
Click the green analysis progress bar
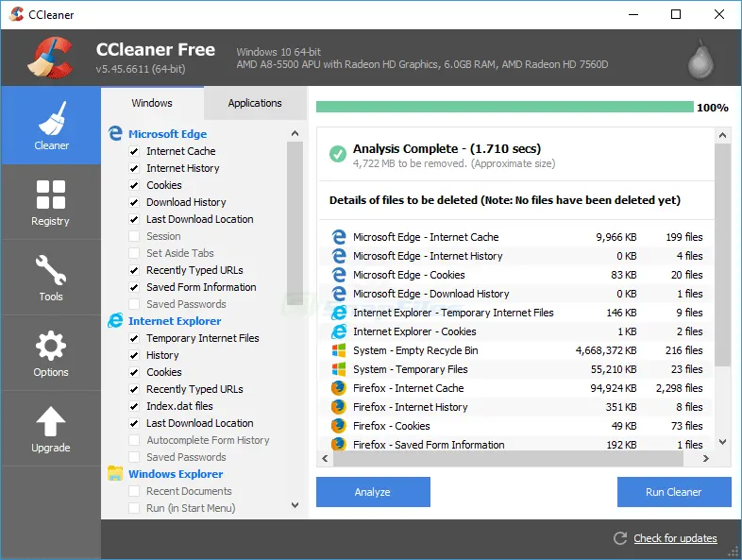tap(504, 108)
